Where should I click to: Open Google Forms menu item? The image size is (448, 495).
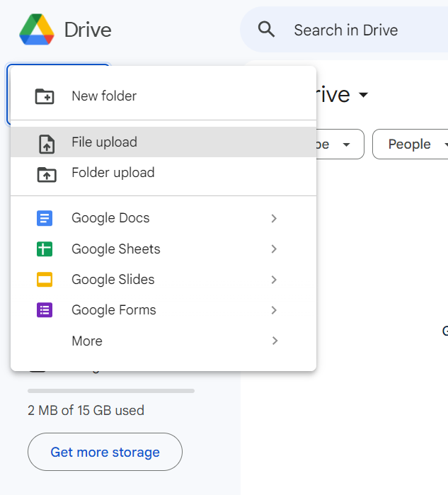[x=163, y=310]
